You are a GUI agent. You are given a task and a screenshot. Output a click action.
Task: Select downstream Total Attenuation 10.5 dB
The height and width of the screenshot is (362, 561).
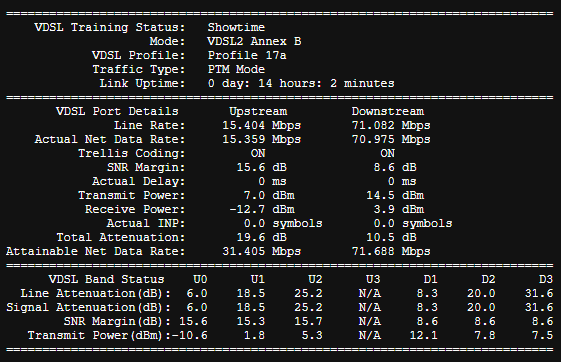[x=391, y=237]
